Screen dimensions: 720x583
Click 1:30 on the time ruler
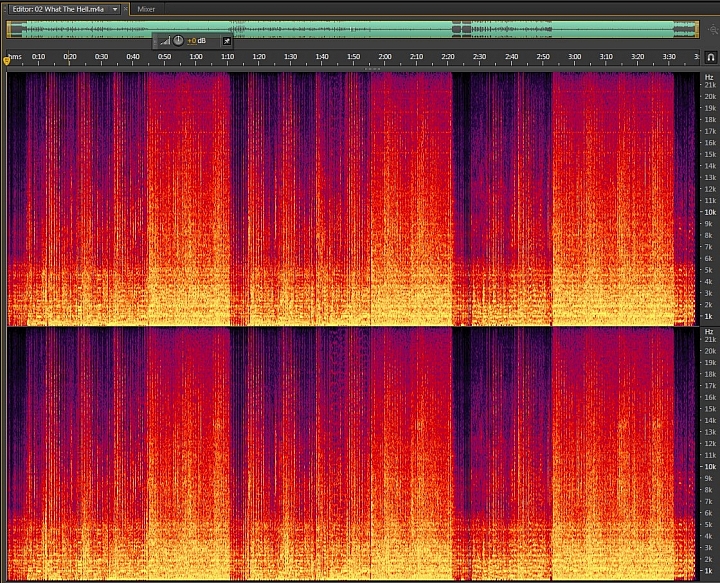(290, 56)
